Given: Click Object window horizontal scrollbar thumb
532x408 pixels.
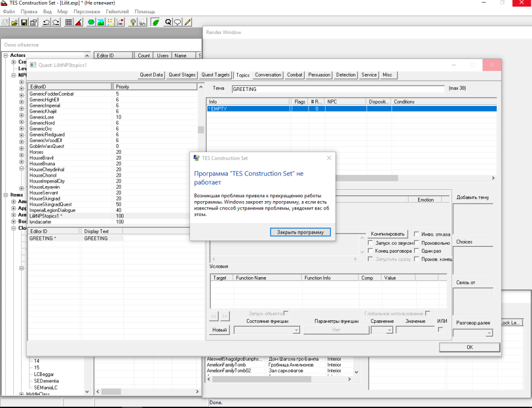Looking at the screenshot, I should click(x=111, y=392).
